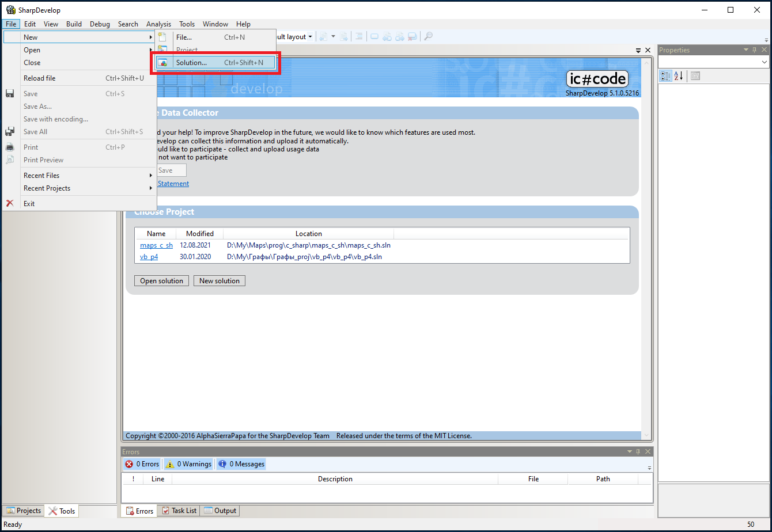Close the Errors panel
Screen dimensions: 772x532
[x=648, y=452]
